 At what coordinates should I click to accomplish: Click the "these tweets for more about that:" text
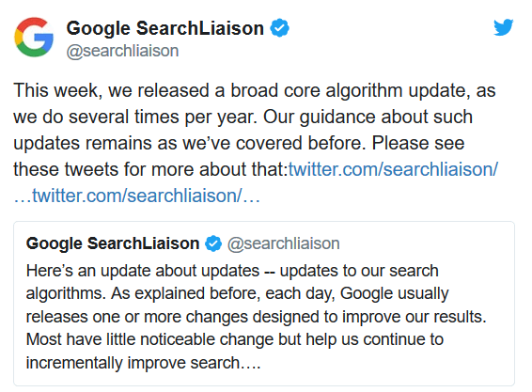click(x=150, y=169)
